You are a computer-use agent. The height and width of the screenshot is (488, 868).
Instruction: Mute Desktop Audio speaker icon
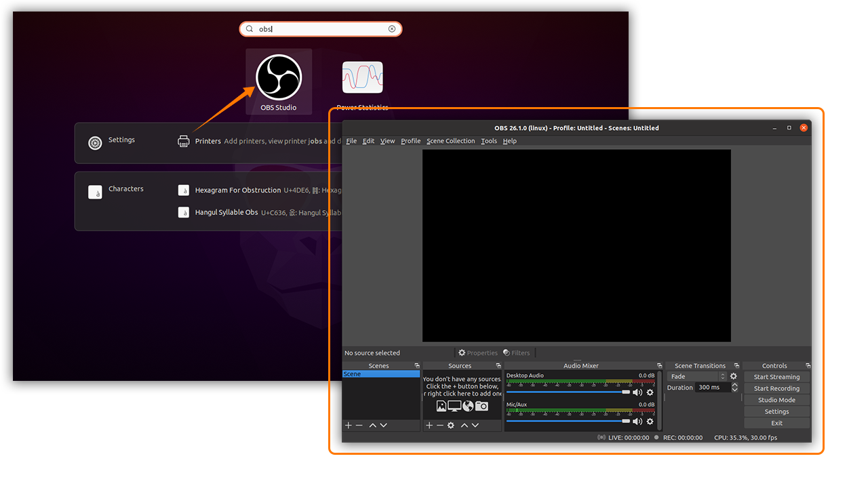[x=637, y=392]
